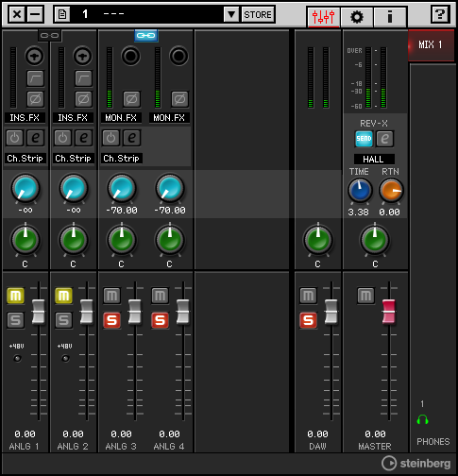Open the mixer view tab
The height and width of the screenshot is (476, 458).
point(323,16)
